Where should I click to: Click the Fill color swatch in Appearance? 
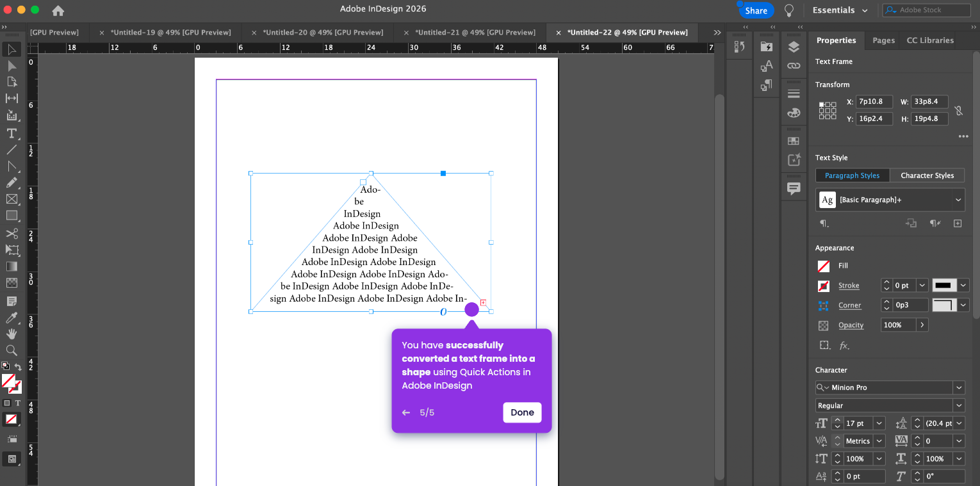(824, 266)
